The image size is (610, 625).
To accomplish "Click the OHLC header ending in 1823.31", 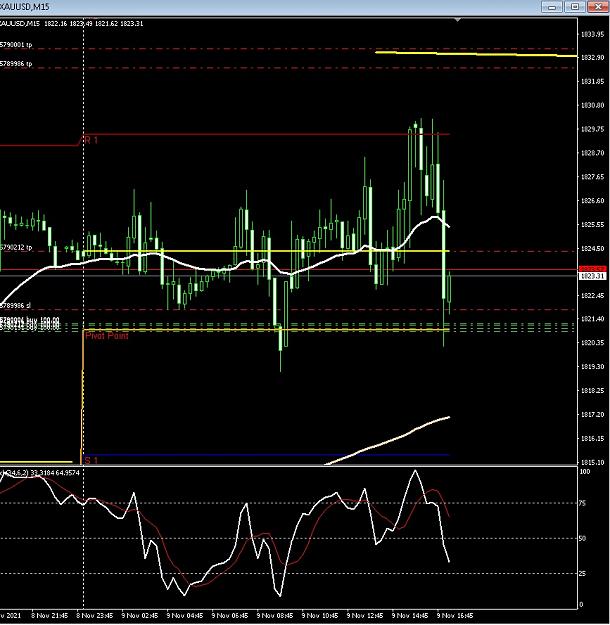I will click(72, 24).
